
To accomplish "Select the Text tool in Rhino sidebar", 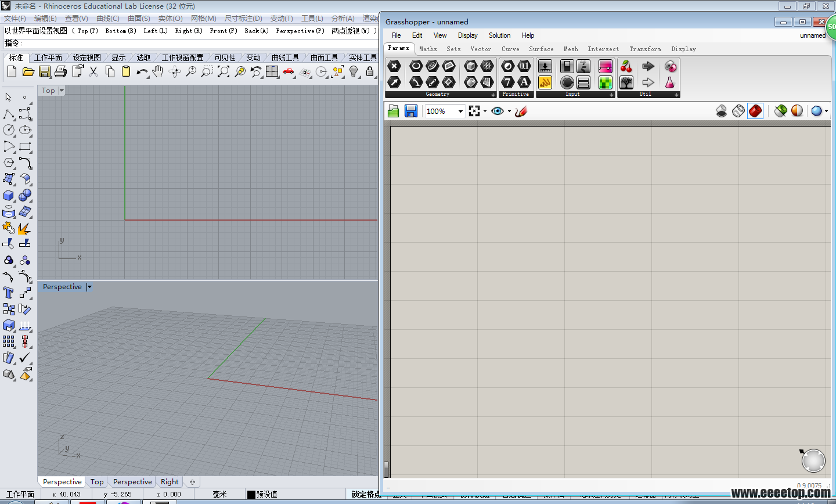I will [x=9, y=293].
